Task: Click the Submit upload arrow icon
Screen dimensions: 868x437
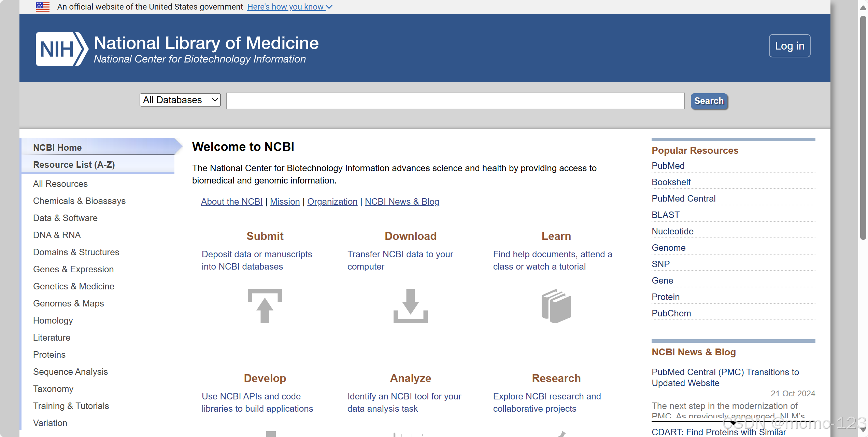Action: click(265, 306)
